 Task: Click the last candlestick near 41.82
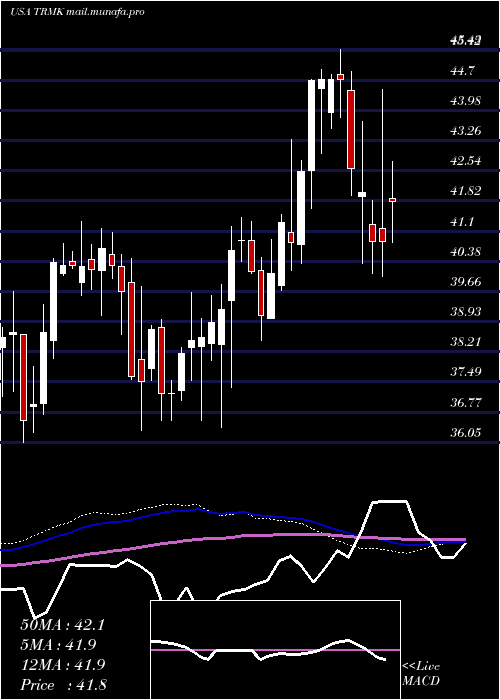392,200
